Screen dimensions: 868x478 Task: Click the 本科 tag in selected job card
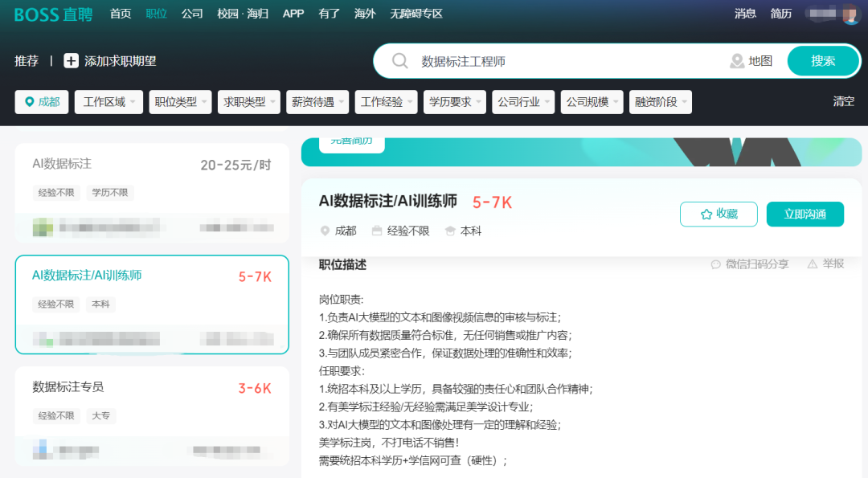[x=100, y=304]
